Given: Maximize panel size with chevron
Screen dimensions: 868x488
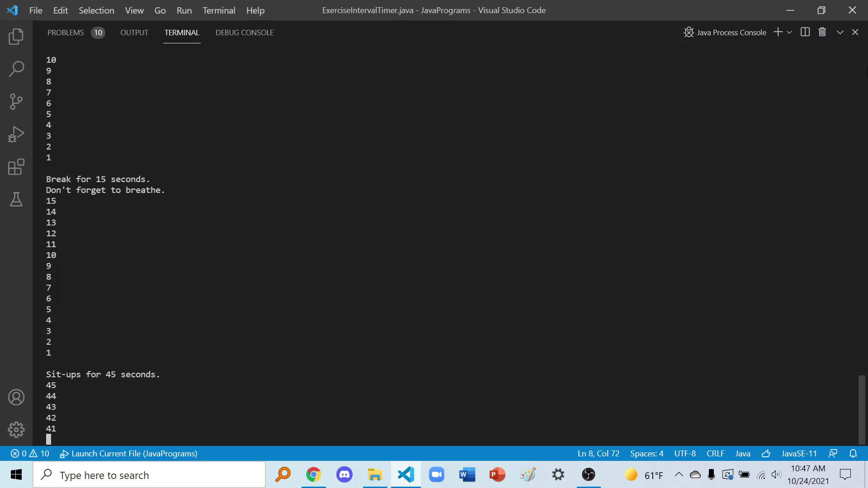Looking at the screenshot, I should (840, 33).
